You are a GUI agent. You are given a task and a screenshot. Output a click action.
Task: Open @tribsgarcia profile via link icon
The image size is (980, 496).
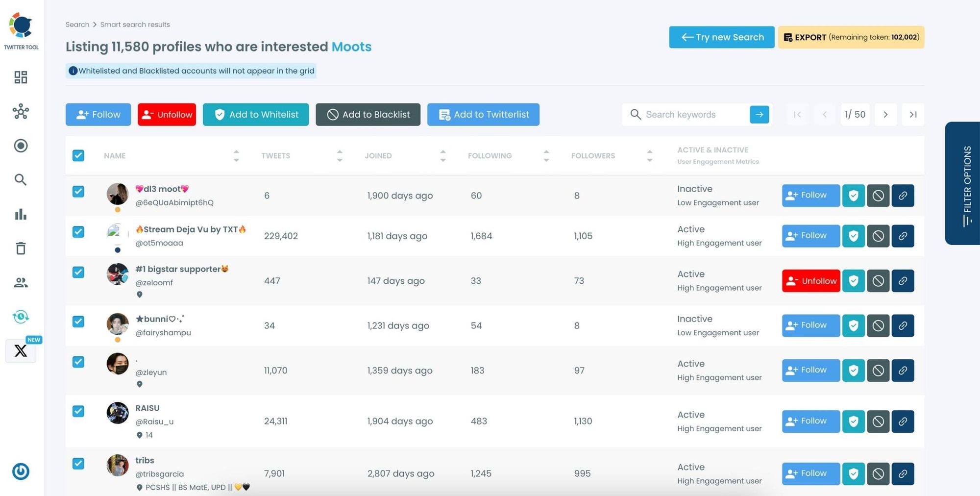[x=903, y=473]
